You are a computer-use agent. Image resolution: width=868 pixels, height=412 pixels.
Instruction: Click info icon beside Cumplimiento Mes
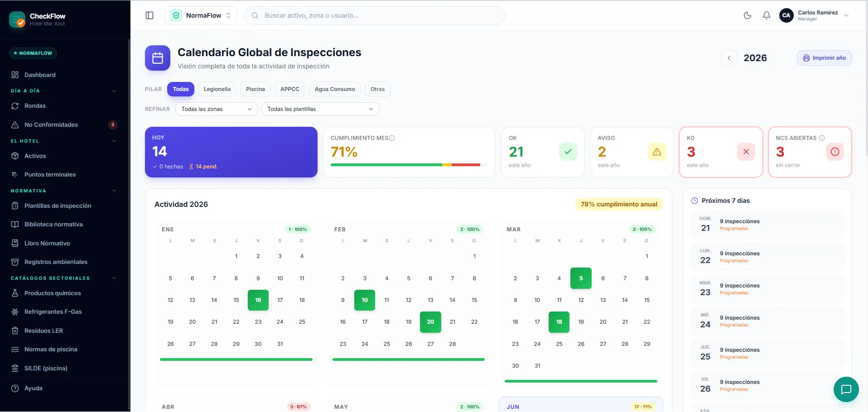click(x=392, y=138)
